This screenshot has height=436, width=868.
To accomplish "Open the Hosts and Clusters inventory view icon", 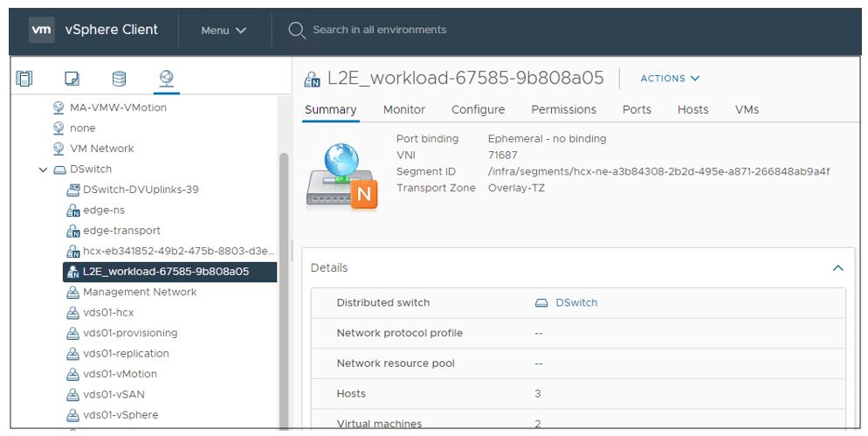I will coord(24,78).
